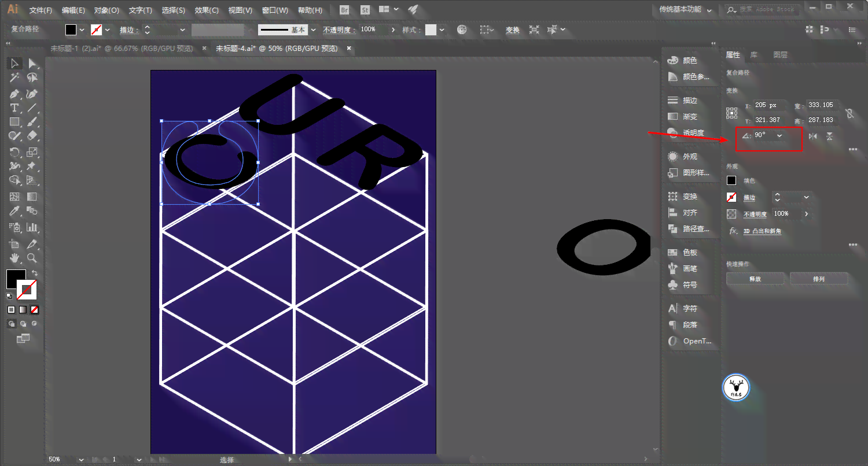
Task: Select the Eraser tool
Action: [32, 136]
